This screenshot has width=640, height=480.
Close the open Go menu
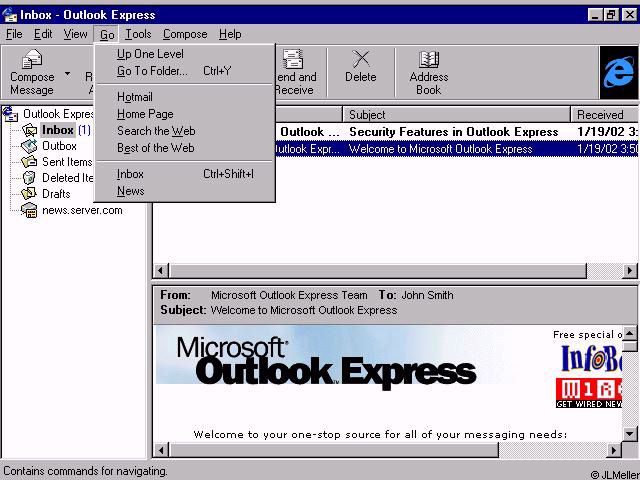click(107, 35)
